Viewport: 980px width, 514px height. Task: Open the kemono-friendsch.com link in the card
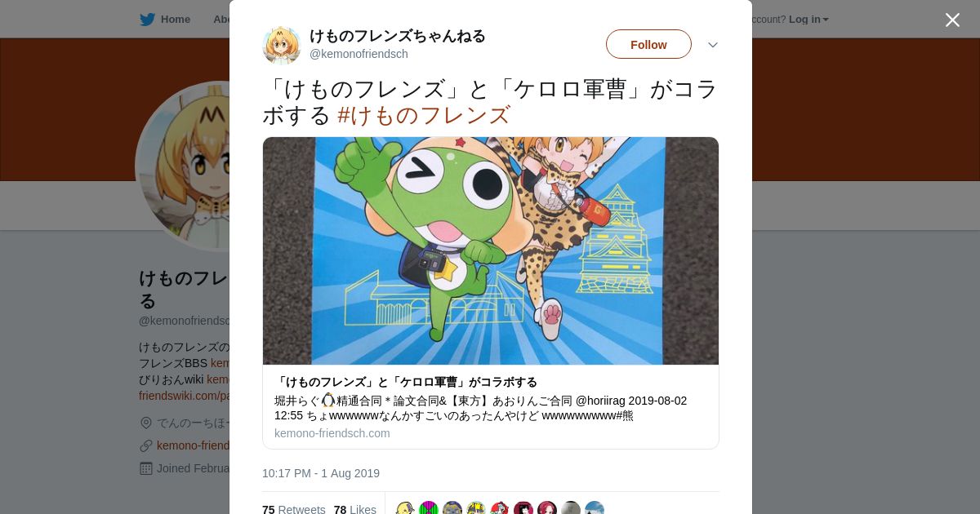332,433
